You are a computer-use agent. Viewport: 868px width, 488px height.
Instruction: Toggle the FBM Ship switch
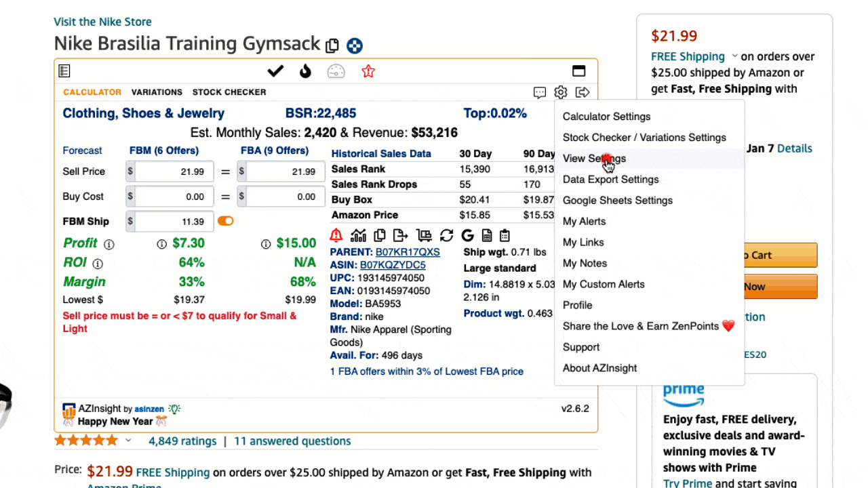coord(226,221)
